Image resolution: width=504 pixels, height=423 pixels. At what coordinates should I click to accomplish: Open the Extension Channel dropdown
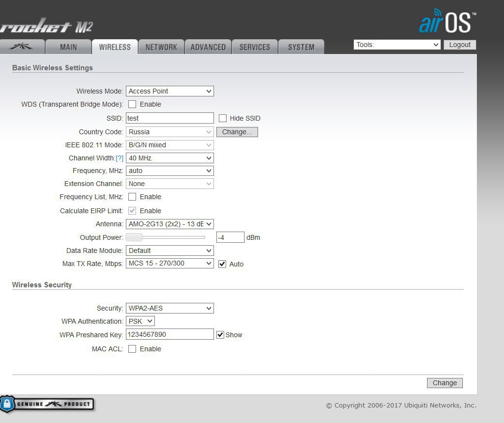170,184
